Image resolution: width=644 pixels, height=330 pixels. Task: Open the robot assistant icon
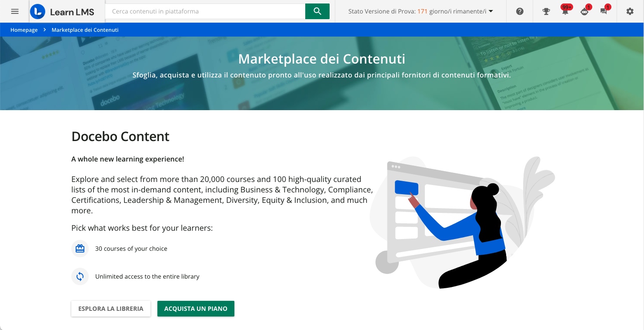point(584,11)
